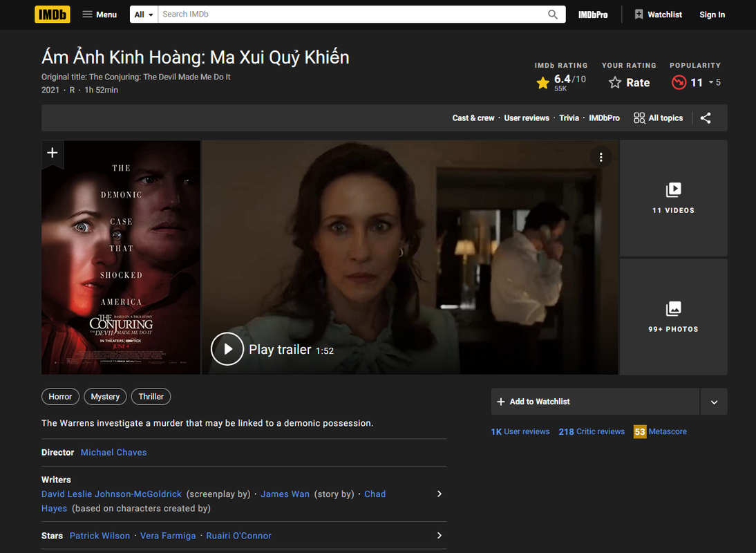
Task: Open the hamburger Menu button
Action: [100, 15]
